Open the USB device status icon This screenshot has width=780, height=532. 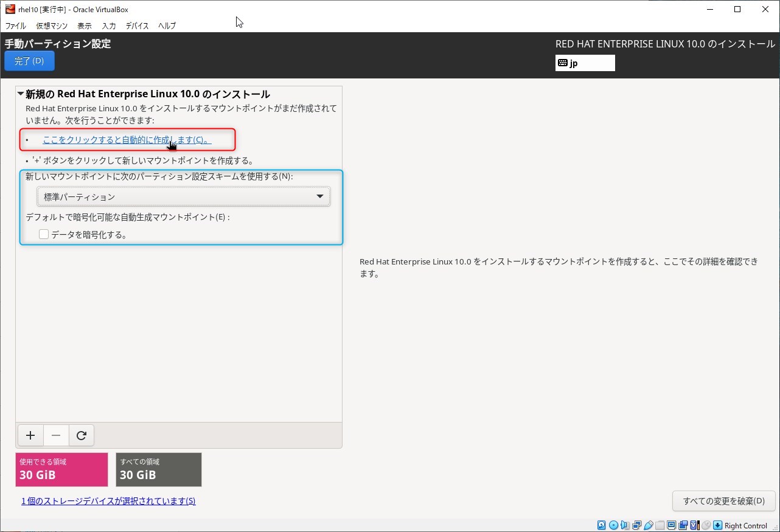pyautogui.click(x=649, y=525)
